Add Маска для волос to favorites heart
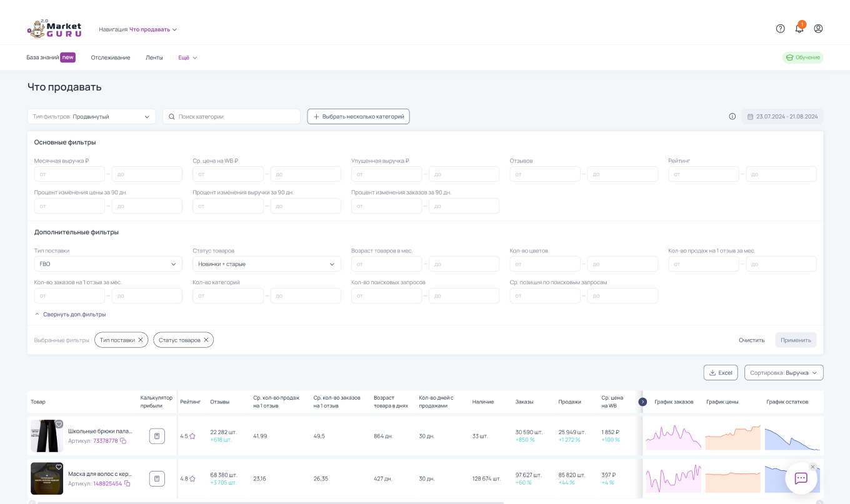The width and height of the screenshot is (850, 504). tap(59, 467)
